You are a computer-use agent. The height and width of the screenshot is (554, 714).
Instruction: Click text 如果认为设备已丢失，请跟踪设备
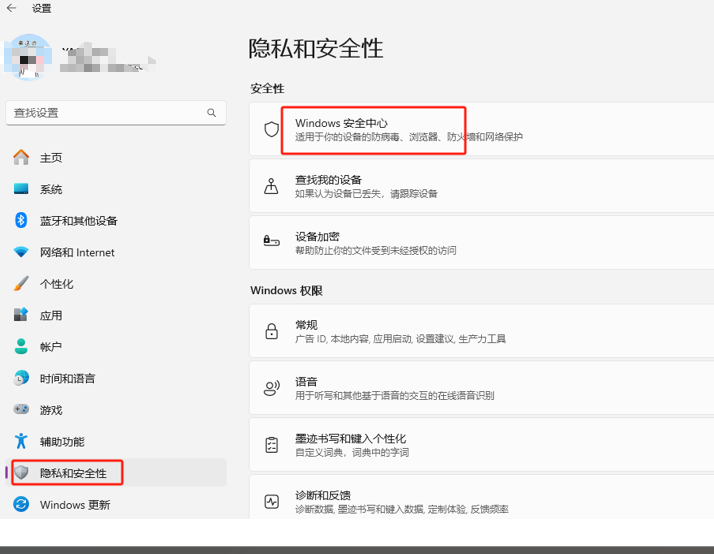(366, 194)
